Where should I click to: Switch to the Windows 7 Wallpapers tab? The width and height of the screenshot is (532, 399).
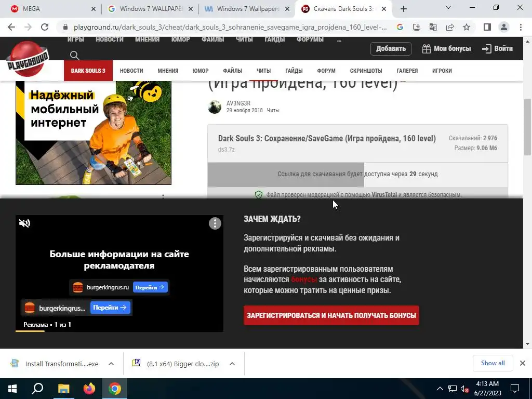pos(246,9)
